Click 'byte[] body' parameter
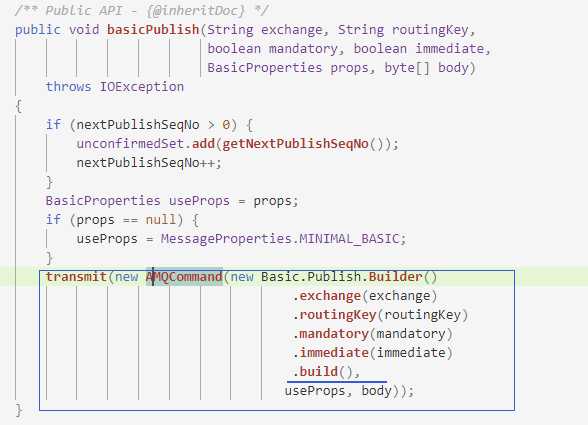 coord(426,68)
